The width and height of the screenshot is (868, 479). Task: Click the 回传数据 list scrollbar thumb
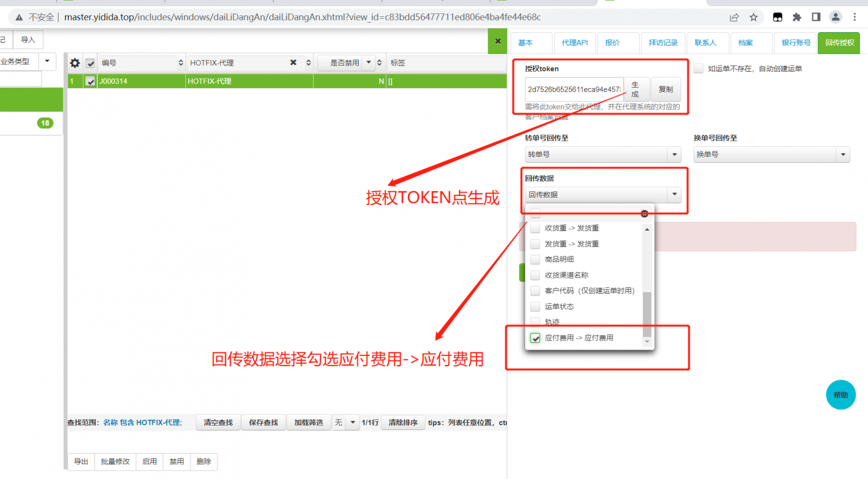coord(647,314)
